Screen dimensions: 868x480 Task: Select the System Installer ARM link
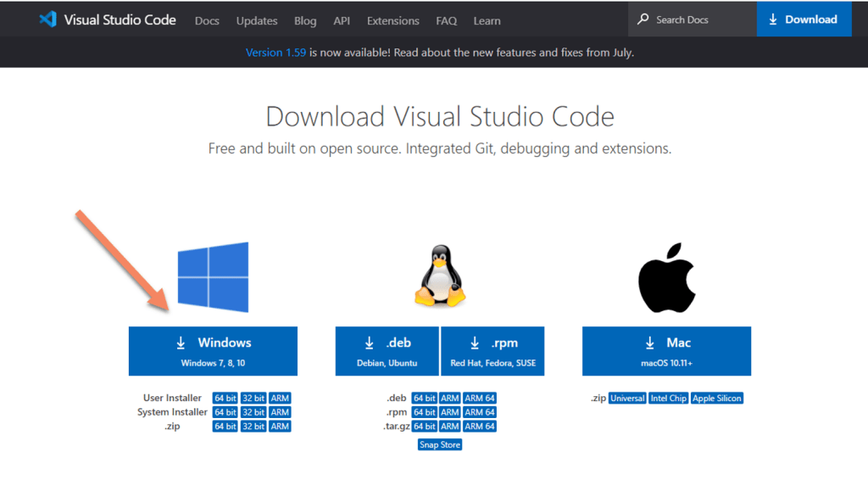point(280,412)
